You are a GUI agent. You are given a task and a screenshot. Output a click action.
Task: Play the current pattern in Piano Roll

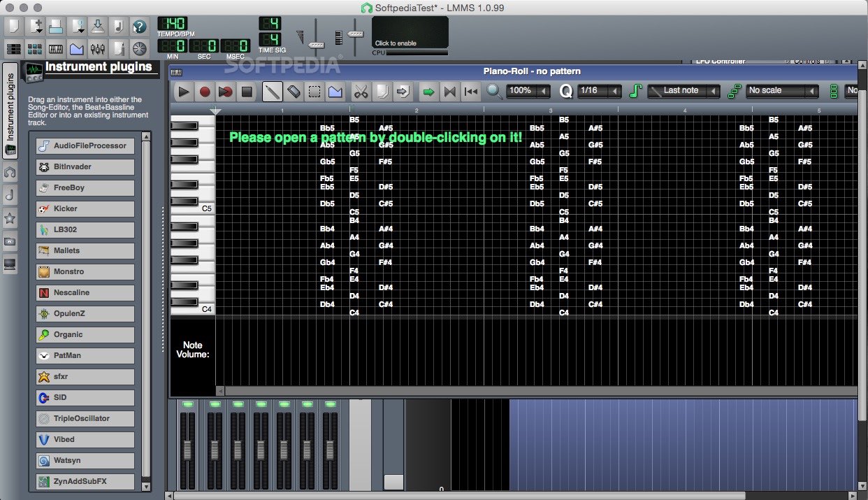(184, 91)
